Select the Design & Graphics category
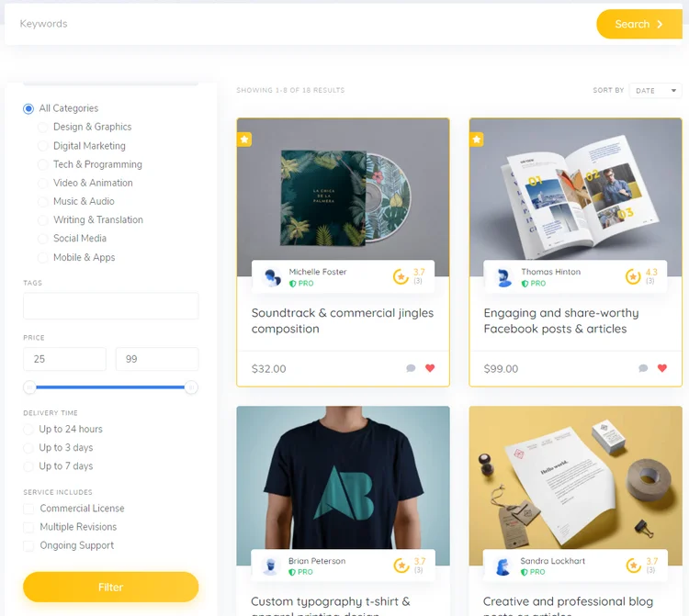Image resolution: width=689 pixels, height=616 pixels. 42,128
